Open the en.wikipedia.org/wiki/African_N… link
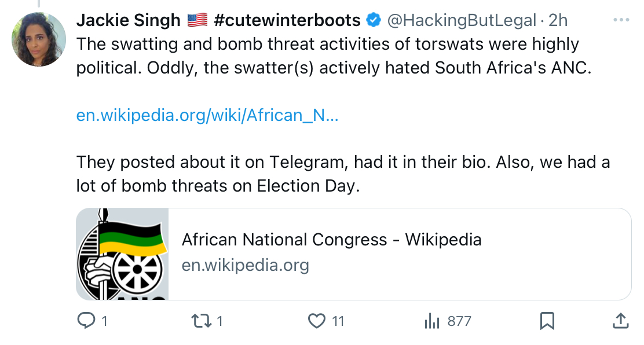644x345 pixels. [x=207, y=115]
